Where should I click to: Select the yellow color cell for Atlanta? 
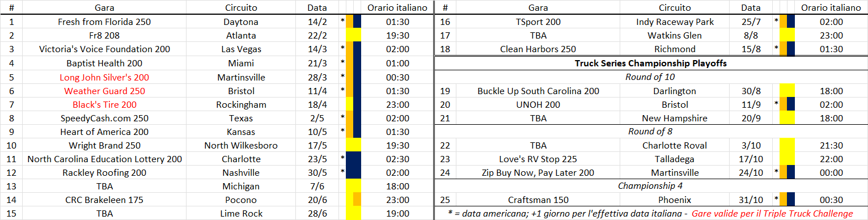[354, 36]
